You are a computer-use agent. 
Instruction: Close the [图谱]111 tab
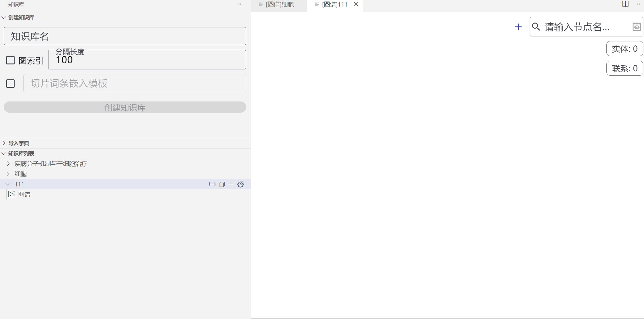356,4
